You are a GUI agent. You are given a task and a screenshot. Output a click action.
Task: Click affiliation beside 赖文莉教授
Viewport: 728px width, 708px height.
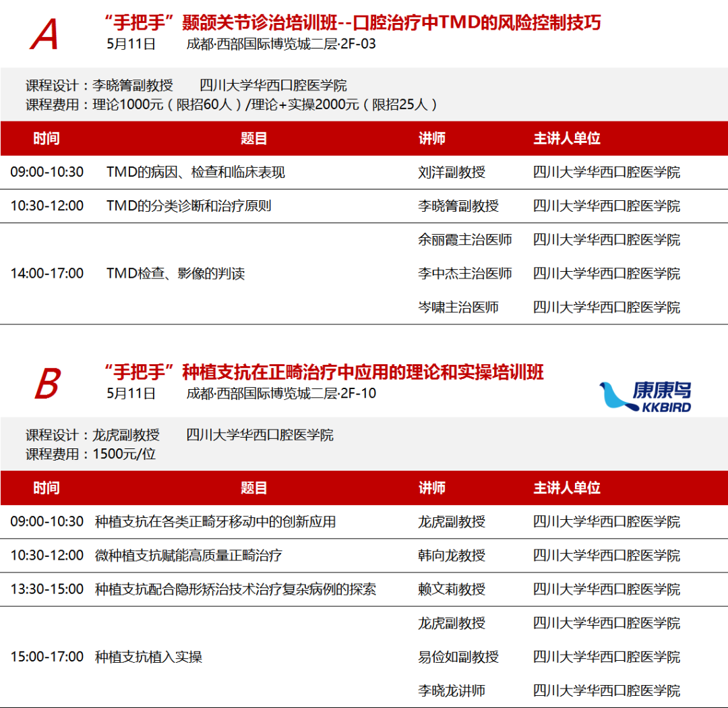point(607,589)
